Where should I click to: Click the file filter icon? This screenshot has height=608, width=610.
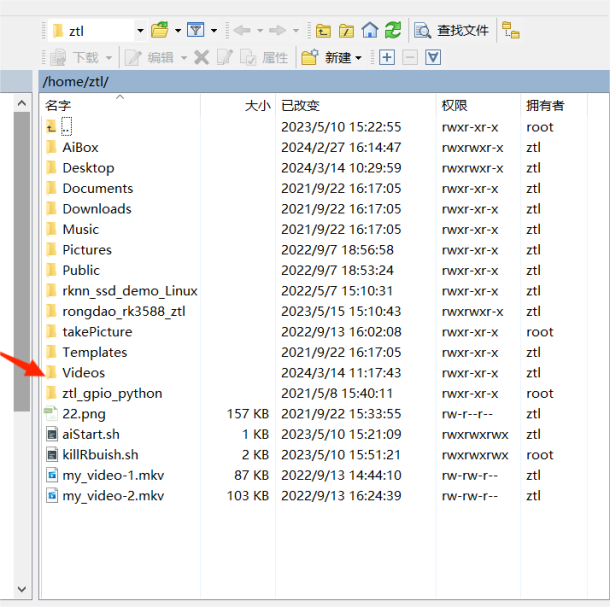click(x=196, y=30)
